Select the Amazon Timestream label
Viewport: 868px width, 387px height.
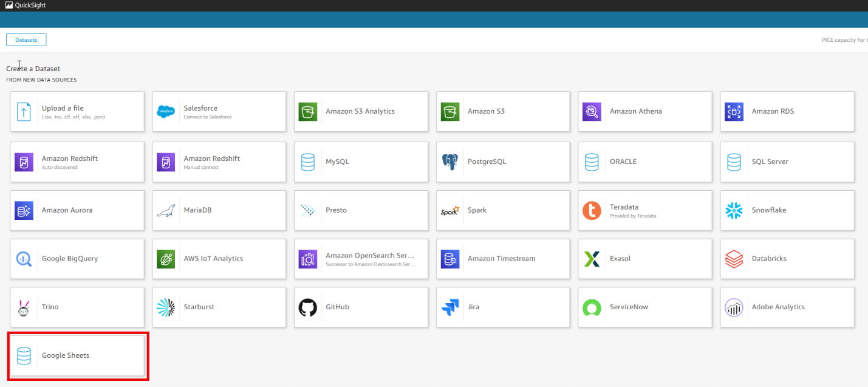(502, 259)
